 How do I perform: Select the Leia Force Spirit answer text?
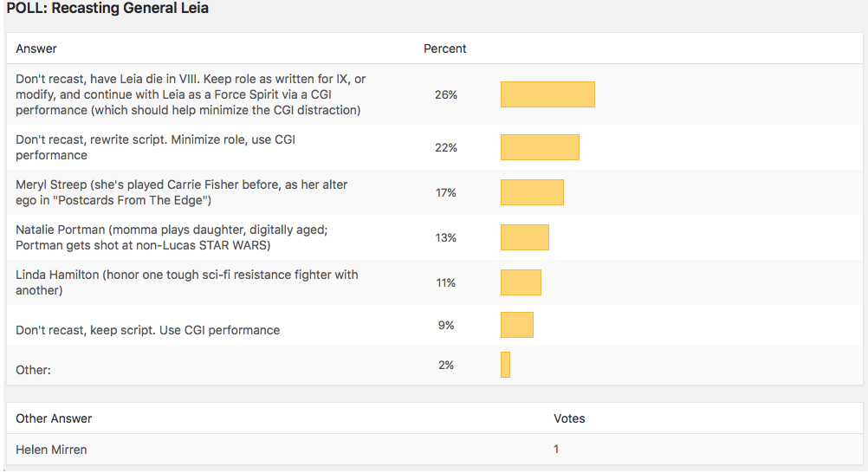tap(191, 94)
